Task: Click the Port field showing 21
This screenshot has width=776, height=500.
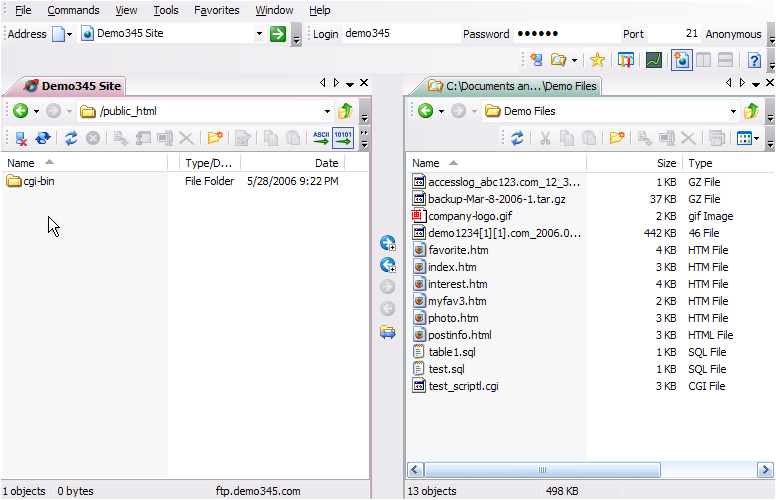Action: coord(675,34)
